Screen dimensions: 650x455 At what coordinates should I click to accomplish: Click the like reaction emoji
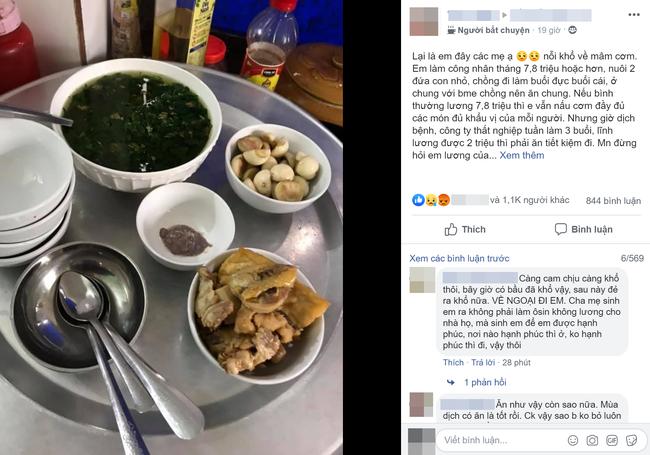(418, 200)
